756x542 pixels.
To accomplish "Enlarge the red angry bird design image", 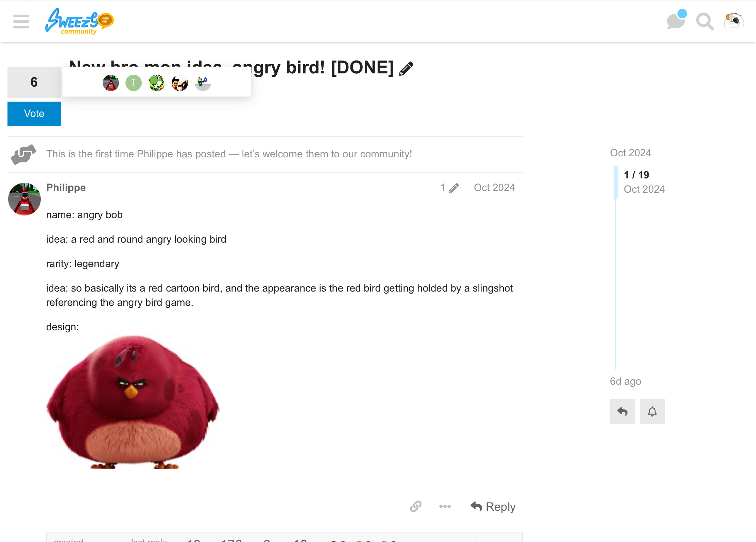I will coord(133,402).
